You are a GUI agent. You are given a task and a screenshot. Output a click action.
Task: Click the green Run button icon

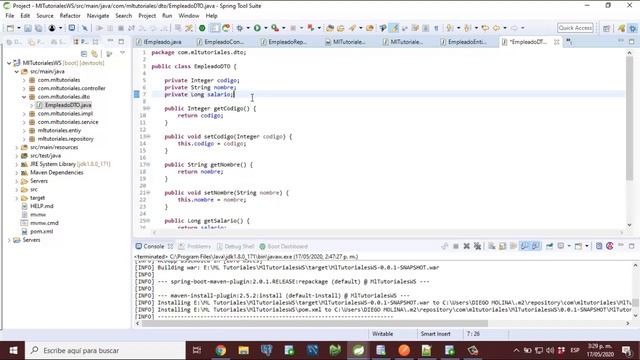coord(257,28)
